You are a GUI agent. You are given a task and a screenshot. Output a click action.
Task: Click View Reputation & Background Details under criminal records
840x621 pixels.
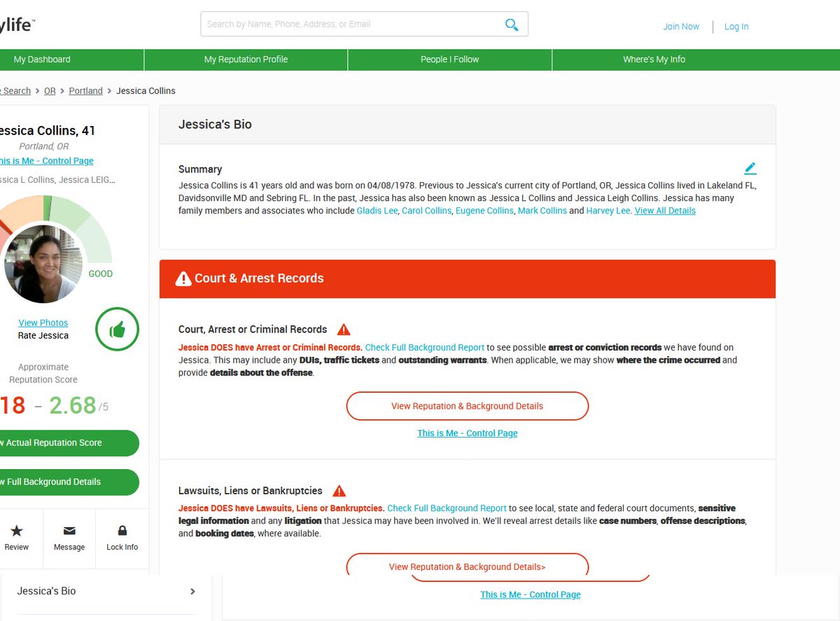[468, 406]
